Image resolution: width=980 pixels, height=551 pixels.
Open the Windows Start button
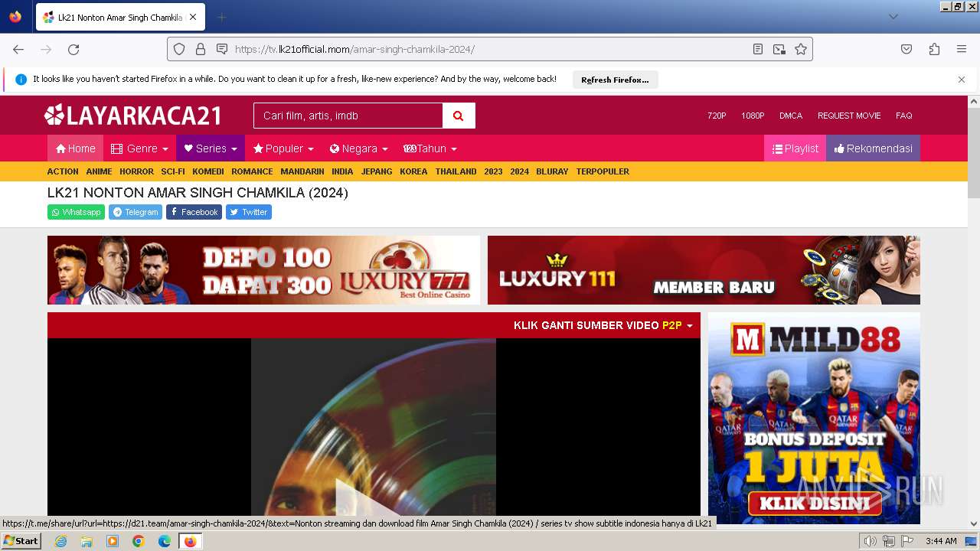pyautogui.click(x=21, y=541)
